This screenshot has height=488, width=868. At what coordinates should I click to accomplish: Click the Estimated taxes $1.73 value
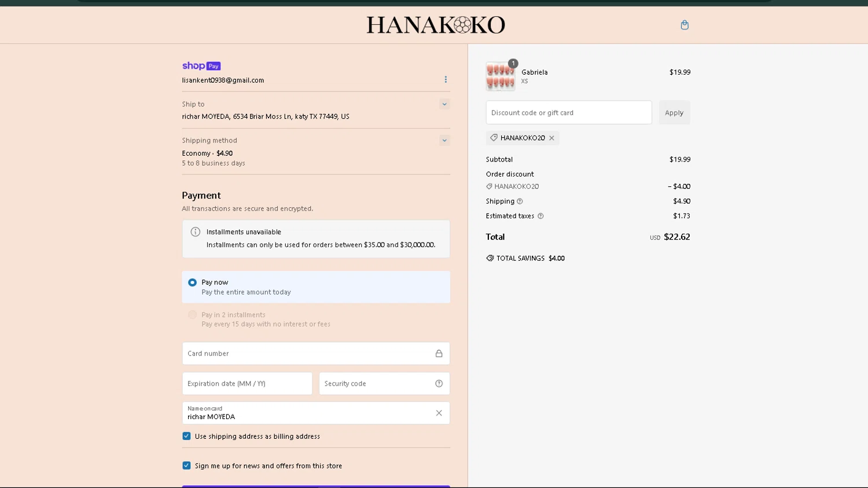pos(682,216)
